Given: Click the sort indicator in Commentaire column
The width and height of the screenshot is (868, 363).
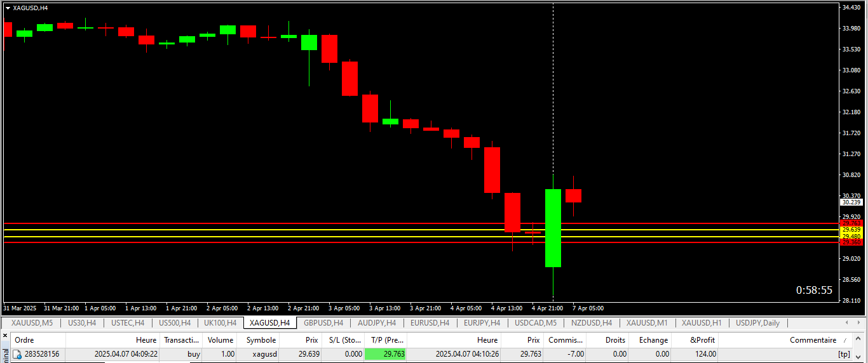Looking at the screenshot, I should click(845, 340).
